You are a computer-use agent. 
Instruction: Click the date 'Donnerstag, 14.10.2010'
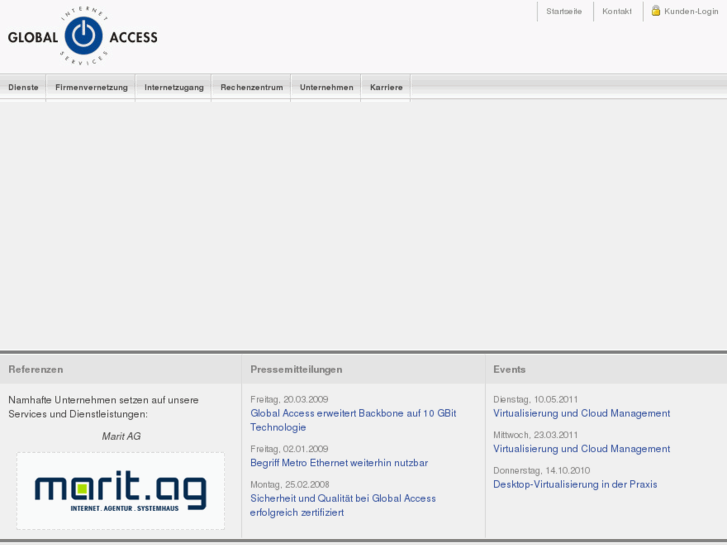(542, 471)
